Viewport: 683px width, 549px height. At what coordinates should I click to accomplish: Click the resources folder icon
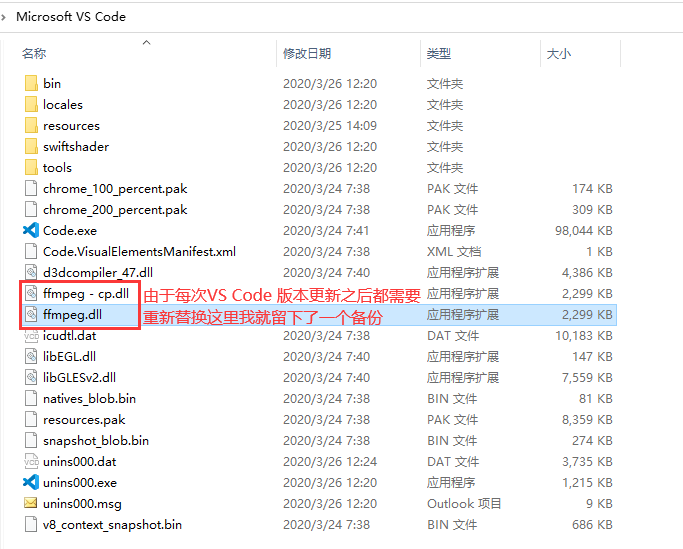(x=31, y=125)
